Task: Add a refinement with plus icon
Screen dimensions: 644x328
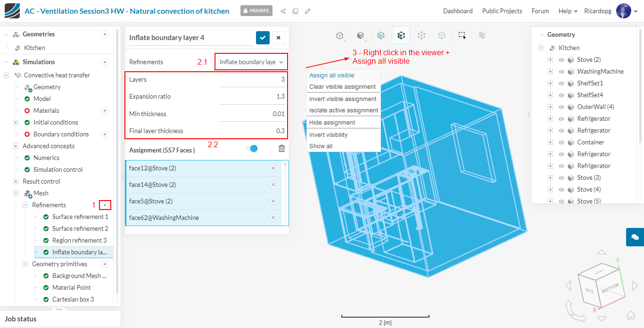Action: pyautogui.click(x=105, y=205)
